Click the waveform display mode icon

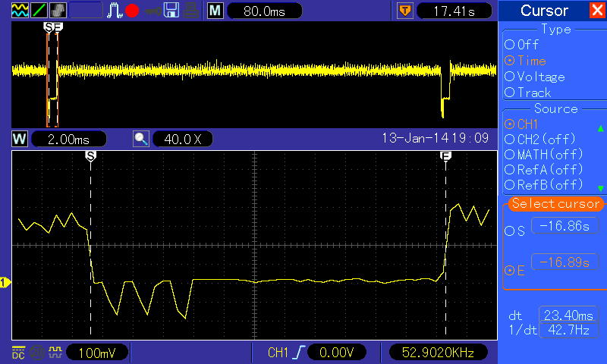click(x=20, y=11)
